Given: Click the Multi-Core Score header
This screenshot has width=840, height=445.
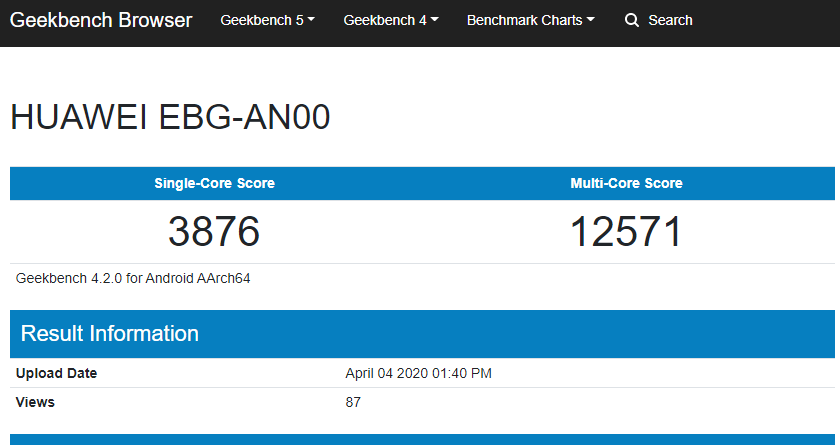Looking at the screenshot, I should pyautogui.click(x=626, y=183).
